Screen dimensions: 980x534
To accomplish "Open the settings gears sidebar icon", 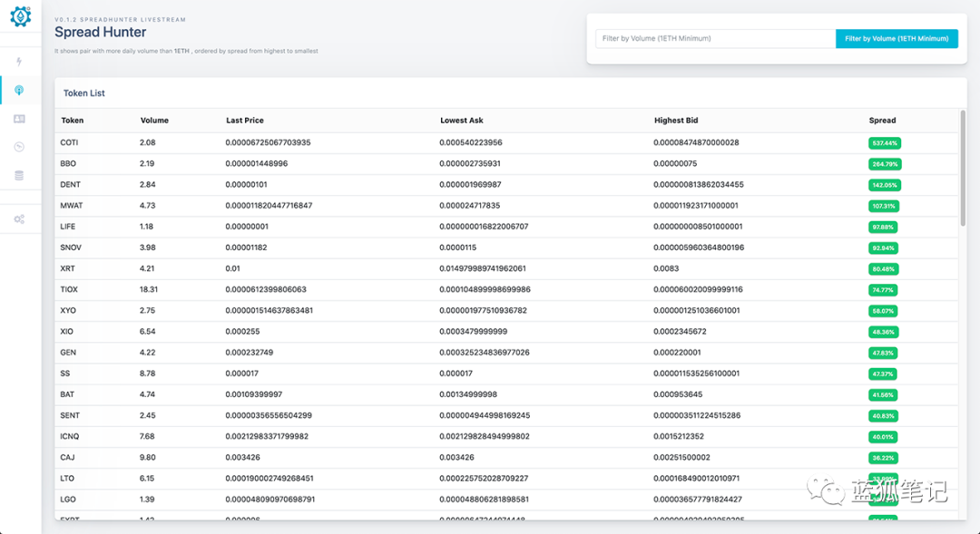I will pyautogui.click(x=20, y=219).
